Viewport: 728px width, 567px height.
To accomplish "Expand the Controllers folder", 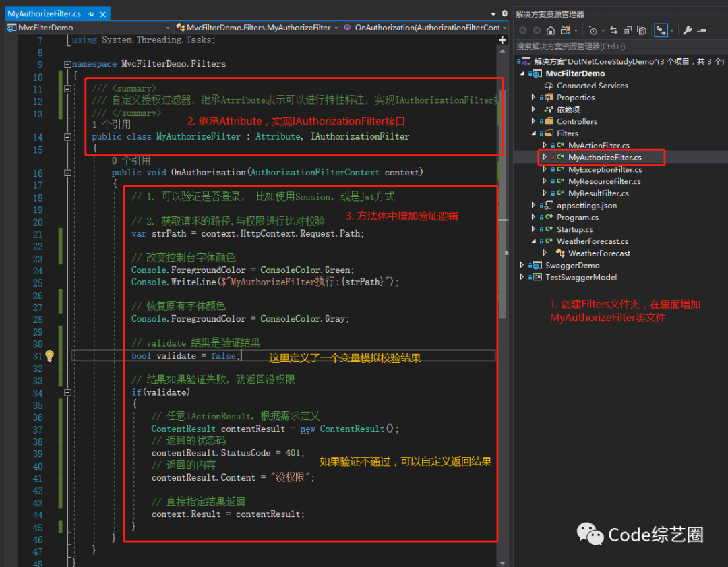I will 533,121.
